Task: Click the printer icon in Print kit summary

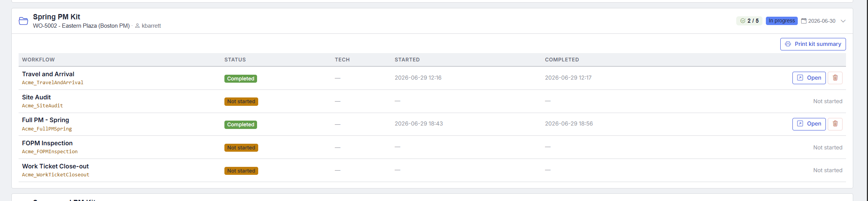Action: click(788, 44)
